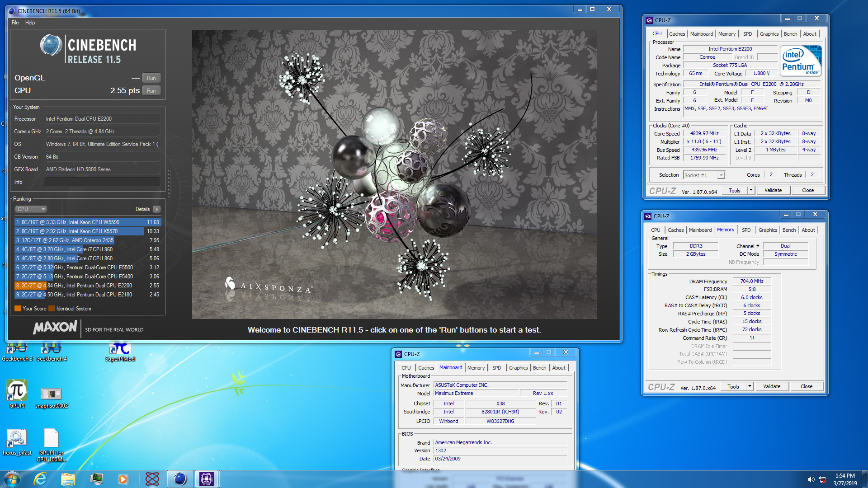The width and height of the screenshot is (868, 488).
Task: Select ranking row Pentium Dual-Core CPU E5500
Action: pyautogui.click(x=88, y=267)
